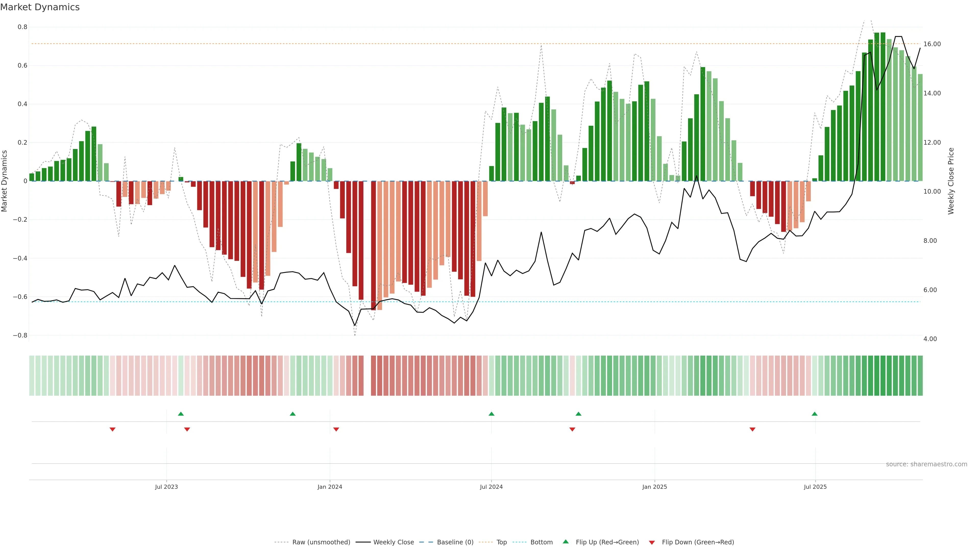Click the last red flip-down marker in 2025

point(752,429)
